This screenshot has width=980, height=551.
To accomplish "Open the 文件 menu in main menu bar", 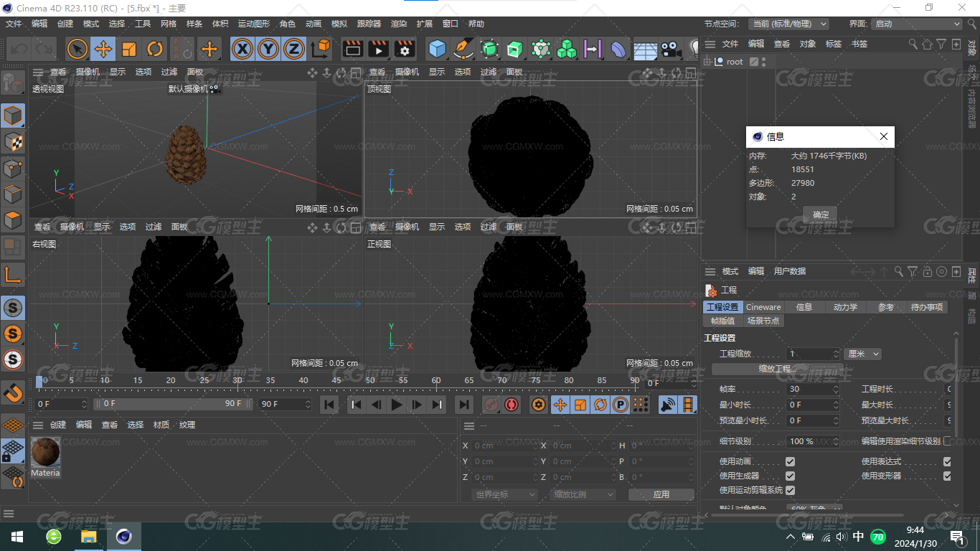I will click(x=14, y=24).
